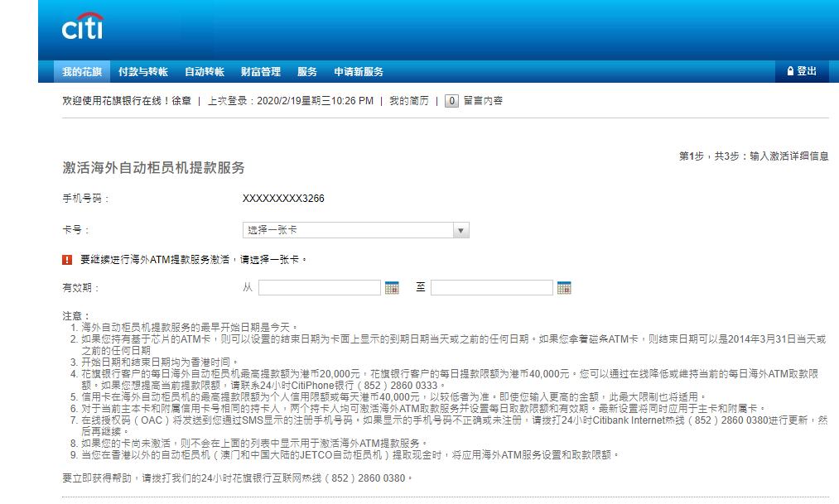Open the 自动转帐 menu

click(205, 72)
